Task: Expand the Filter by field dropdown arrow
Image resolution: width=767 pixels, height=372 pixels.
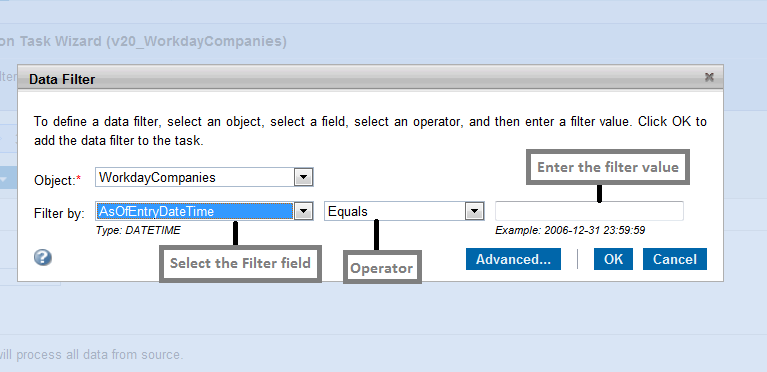Action: pos(303,211)
